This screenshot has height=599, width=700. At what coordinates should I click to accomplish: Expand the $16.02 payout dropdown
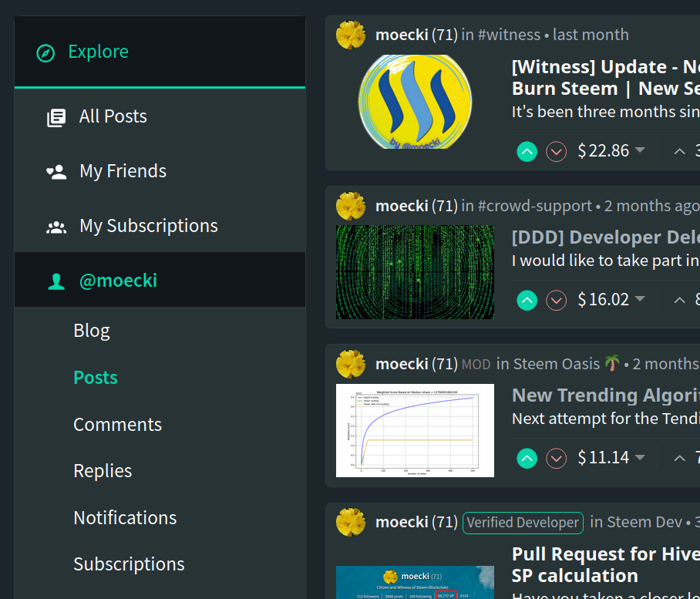640,298
